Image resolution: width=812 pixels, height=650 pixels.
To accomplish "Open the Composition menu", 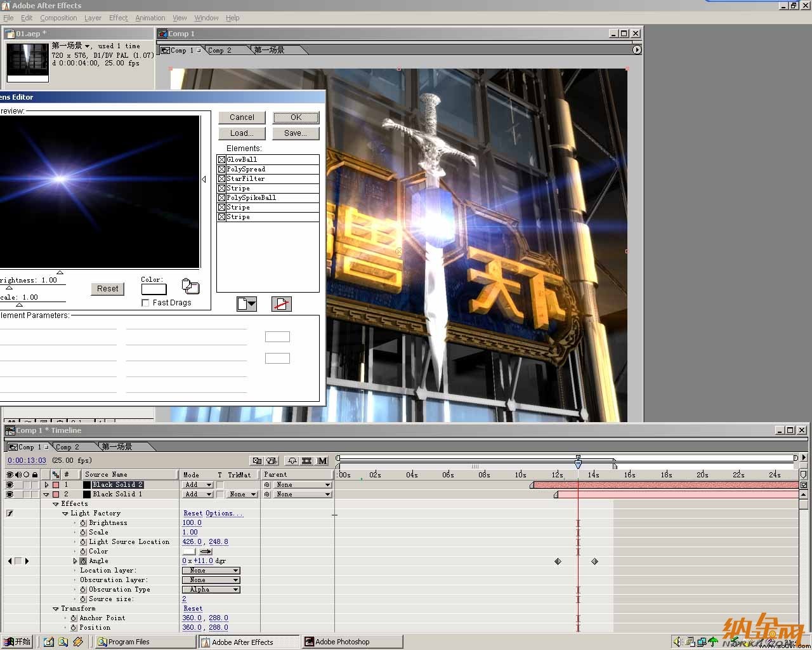I will [58, 18].
